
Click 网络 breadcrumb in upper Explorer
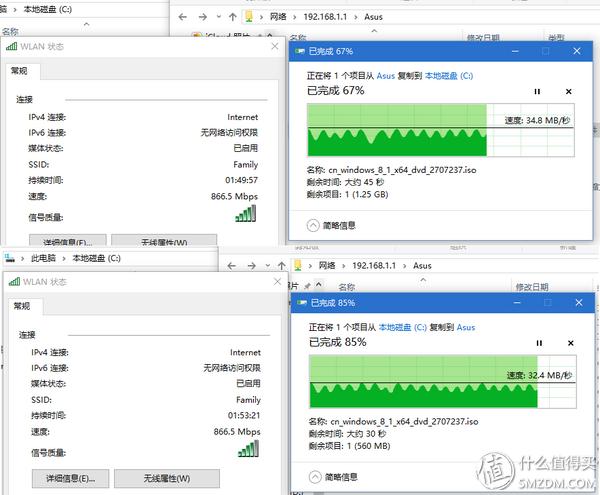click(278, 17)
